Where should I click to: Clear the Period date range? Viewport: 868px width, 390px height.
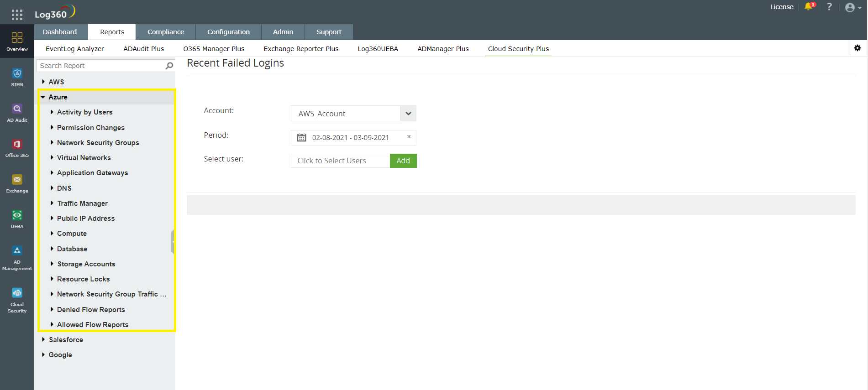pyautogui.click(x=409, y=137)
